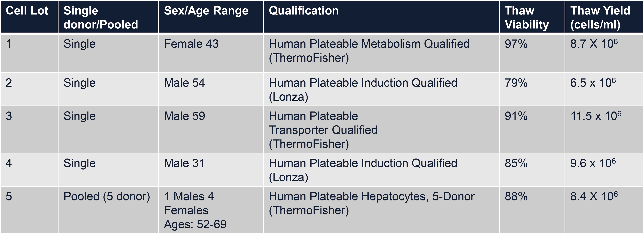Select the "Qualification" column header
The image size is (644, 234).
tap(304, 11)
